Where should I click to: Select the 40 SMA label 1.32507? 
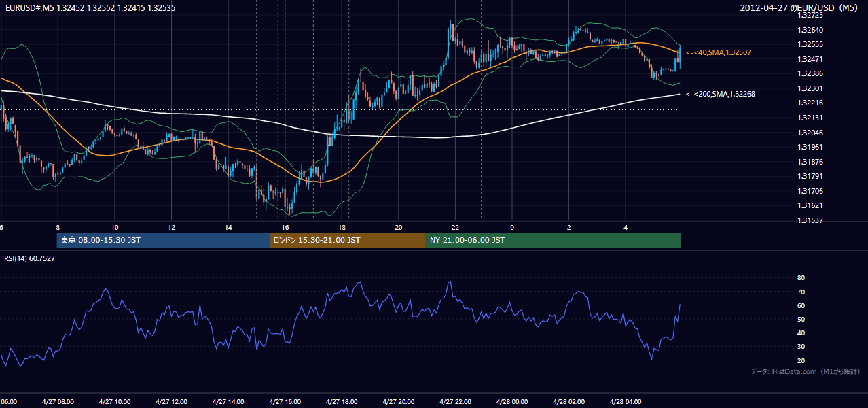pyautogui.click(x=719, y=52)
